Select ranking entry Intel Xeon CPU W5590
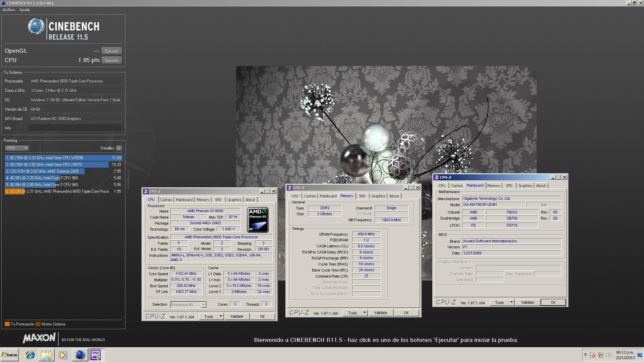This screenshot has height=362, width=644. [63, 158]
